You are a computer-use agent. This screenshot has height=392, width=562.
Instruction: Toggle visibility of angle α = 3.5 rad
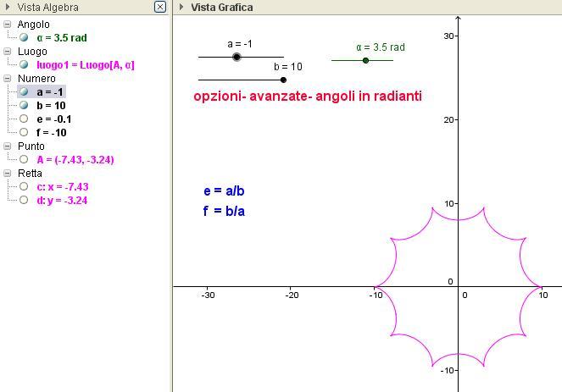point(24,37)
